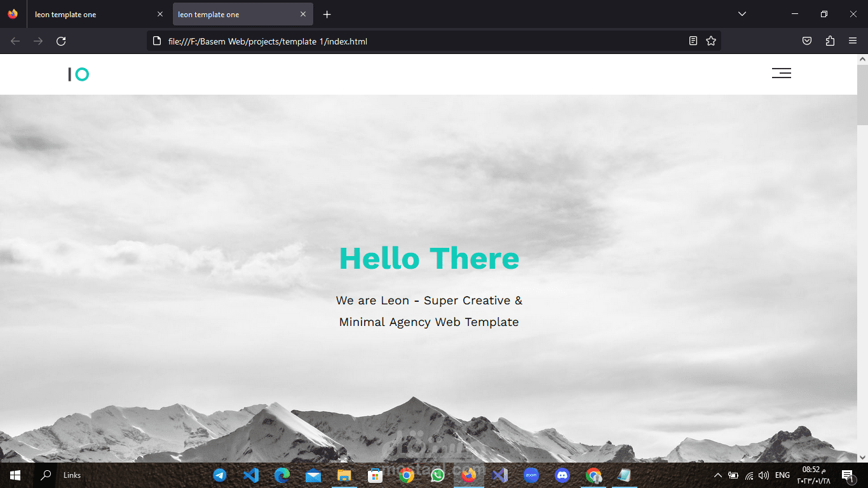This screenshot has height=488, width=868.
Task: Expand the hidden system tray icons chevron
Action: point(718,475)
